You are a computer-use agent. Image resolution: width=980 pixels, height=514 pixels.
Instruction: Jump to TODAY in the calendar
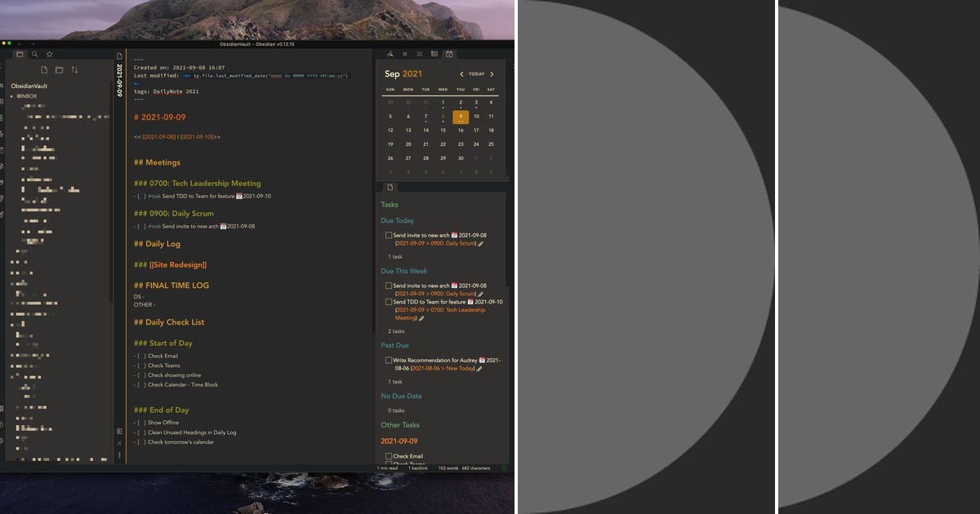coord(477,74)
